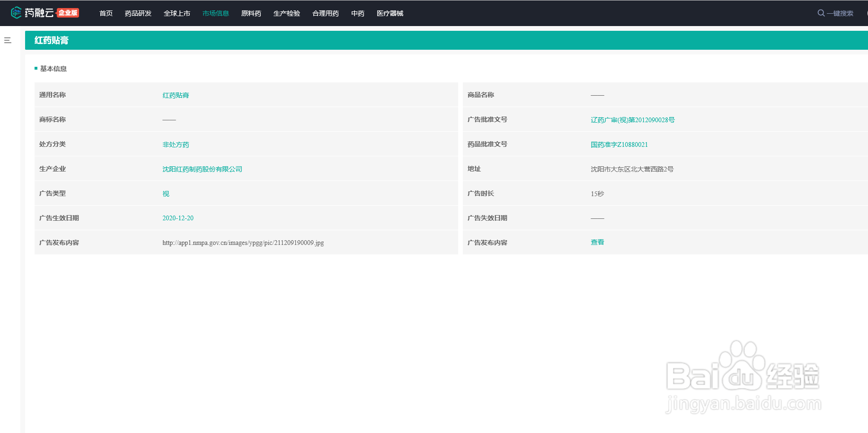The height and width of the screenshot is (433, 868).
Task: Click the 一键搜索 search field
Action: click(840, 13)
